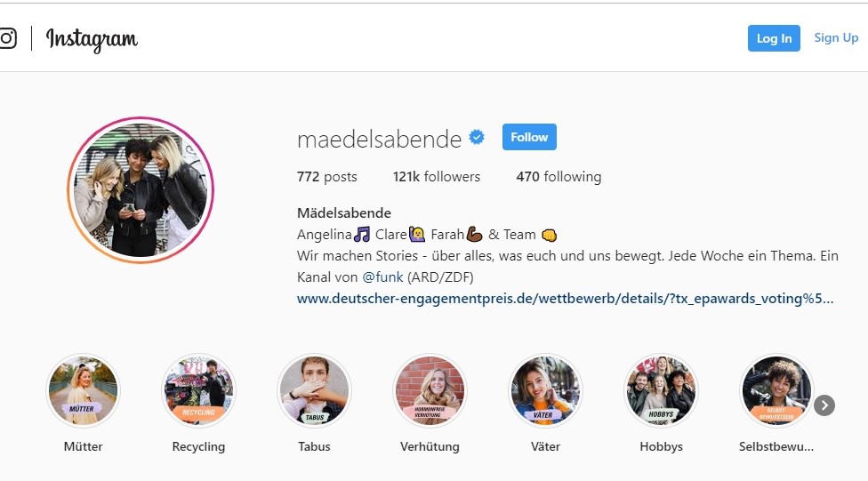
Task: Open the Mütter story highlight
Action: pos(83,391)
